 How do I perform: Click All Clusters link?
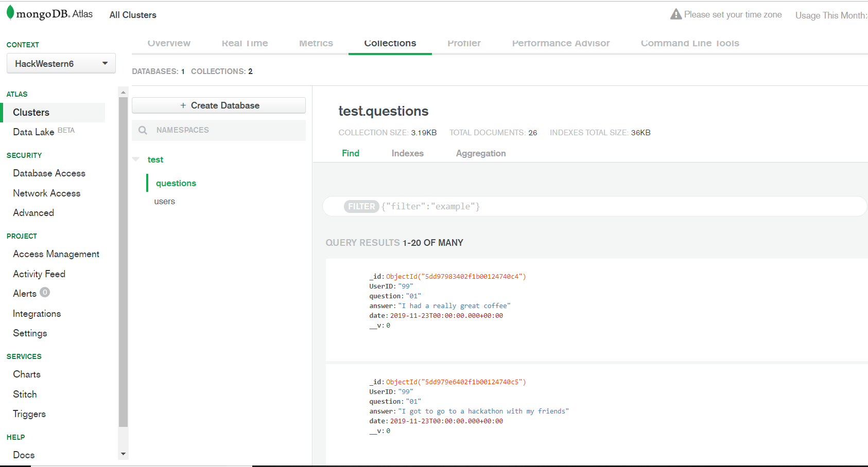point(133,15)
